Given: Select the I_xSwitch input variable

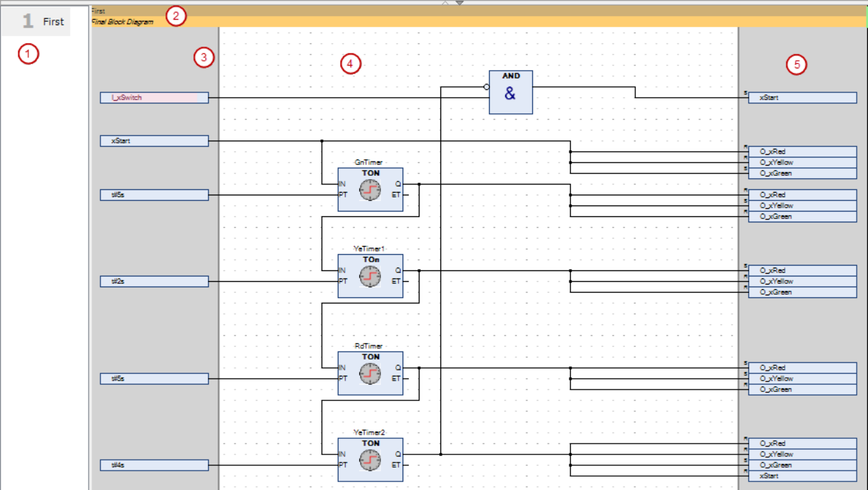Looking at the screenshot, I should tap(154, 97).
